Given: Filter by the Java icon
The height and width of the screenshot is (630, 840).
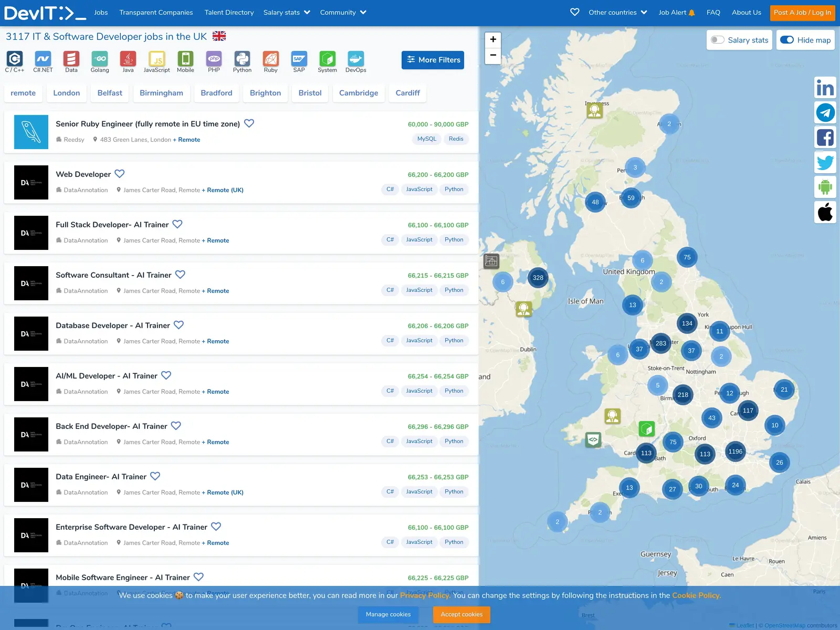Looking at the screenshot, I should click(128, 61).
